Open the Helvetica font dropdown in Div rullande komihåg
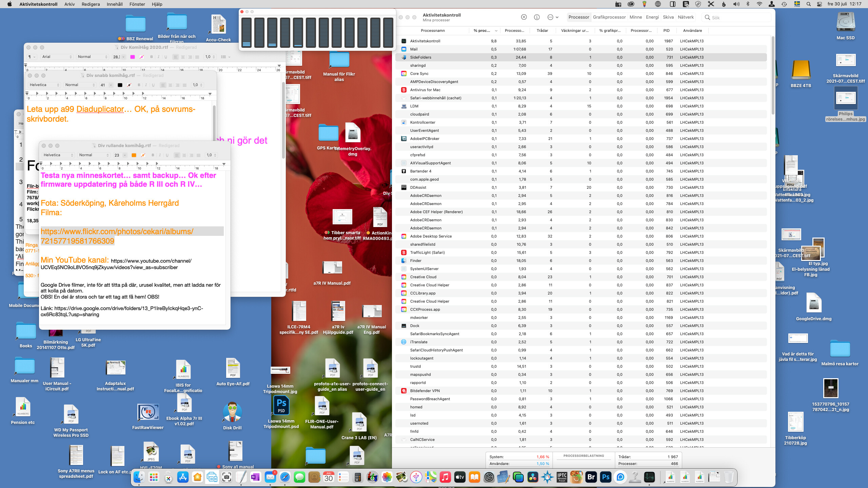This screenshot has height=488, width=868. point(58,155)
